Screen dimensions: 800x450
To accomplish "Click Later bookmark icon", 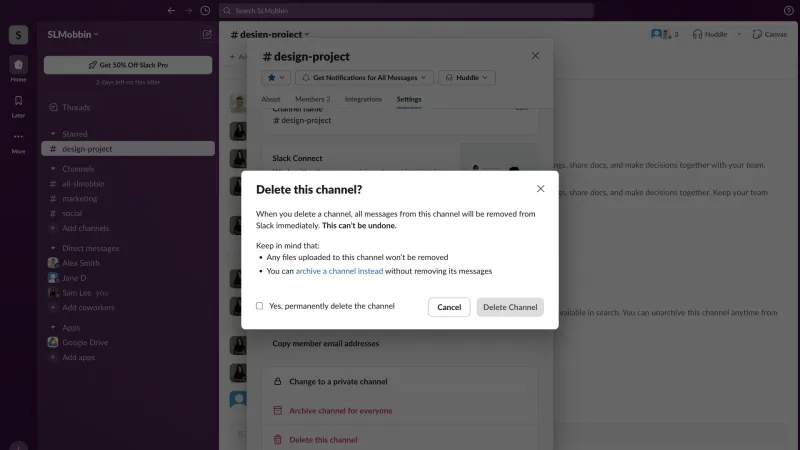I will pos(18,101).
